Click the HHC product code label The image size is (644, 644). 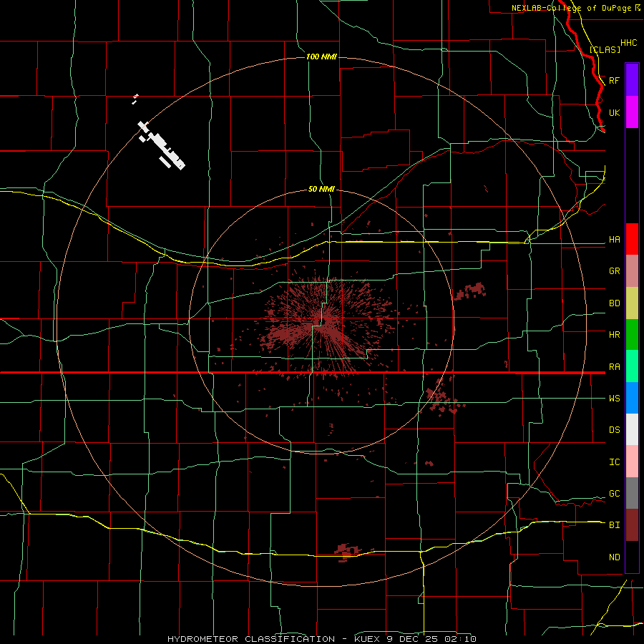pyautogui.click(x=628, y=43)
